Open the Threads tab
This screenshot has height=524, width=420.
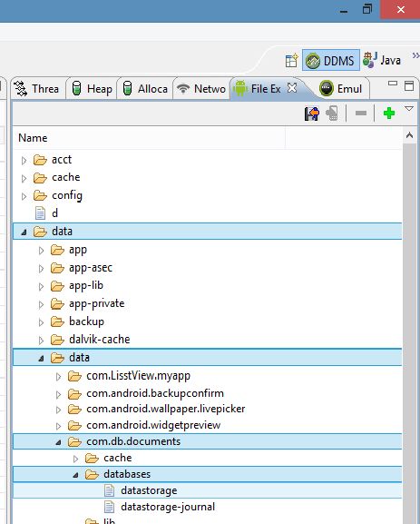pyautogui.click(x=37, y=89)
